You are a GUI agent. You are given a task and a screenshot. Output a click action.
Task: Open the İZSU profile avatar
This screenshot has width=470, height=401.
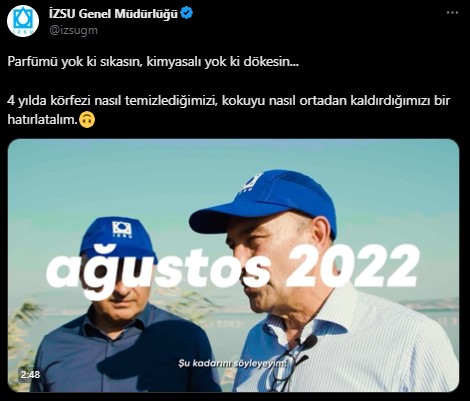coord(23,21)
